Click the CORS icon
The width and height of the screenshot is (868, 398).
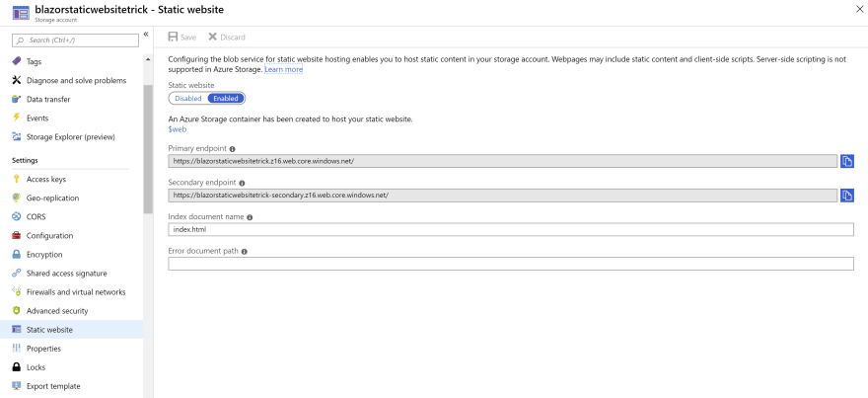[17, 216]
